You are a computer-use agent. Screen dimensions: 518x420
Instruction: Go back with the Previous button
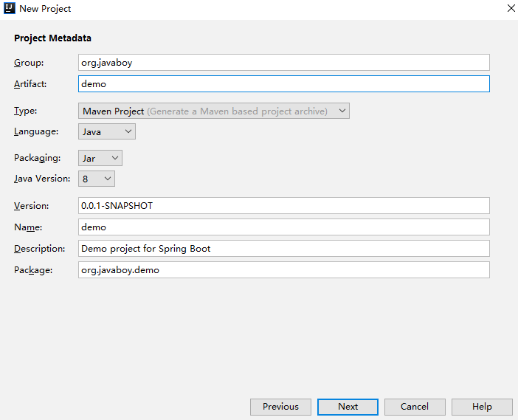coord(280,407)
